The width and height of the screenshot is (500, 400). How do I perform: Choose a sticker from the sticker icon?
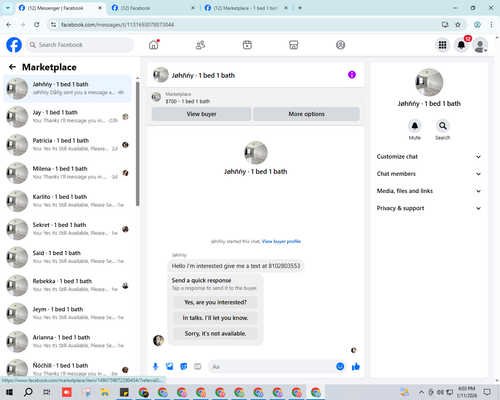184,367
